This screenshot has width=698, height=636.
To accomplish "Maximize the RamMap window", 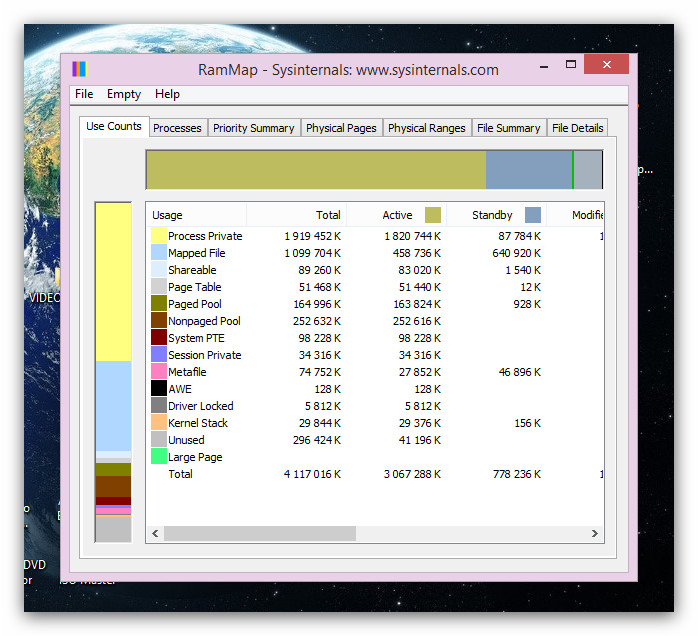I will click(571, 65).
